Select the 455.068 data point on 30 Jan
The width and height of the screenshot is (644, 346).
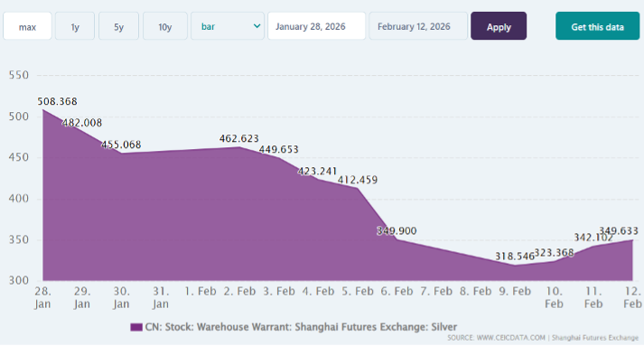[122, 154]
